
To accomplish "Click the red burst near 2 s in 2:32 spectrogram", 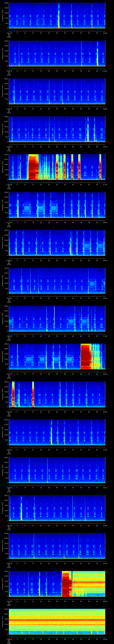I will coord(13,394).
